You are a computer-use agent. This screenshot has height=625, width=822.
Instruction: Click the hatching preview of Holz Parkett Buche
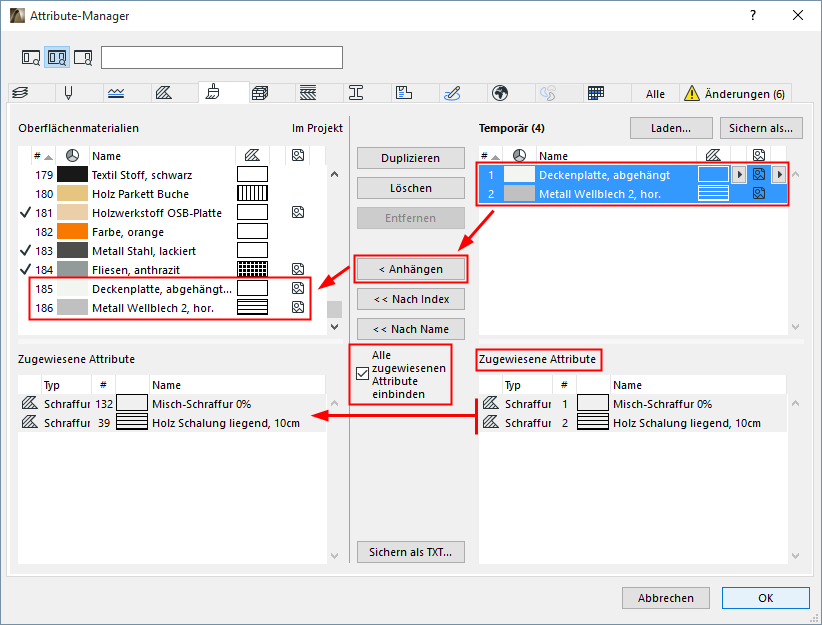(252, 193)
